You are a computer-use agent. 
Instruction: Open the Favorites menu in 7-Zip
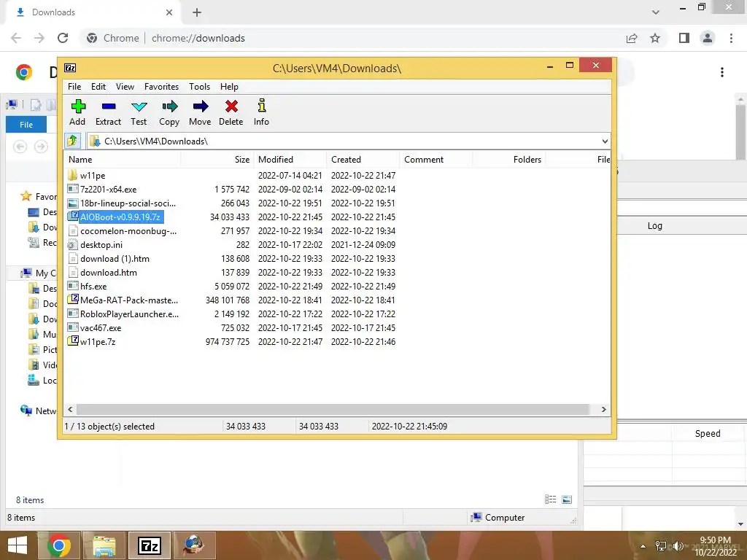[161, 87]
